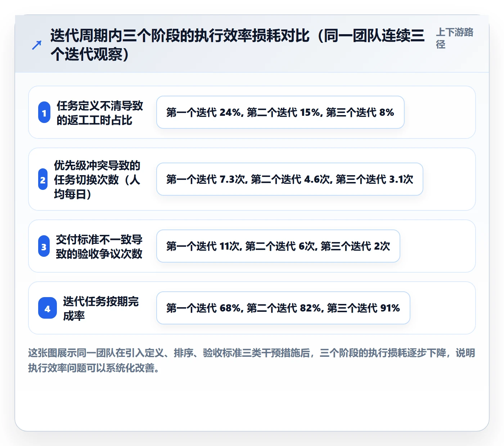Click the value box showing 68%, 82%, 91%
Viewport: 504px width, 446px height.
click(283, 308)
